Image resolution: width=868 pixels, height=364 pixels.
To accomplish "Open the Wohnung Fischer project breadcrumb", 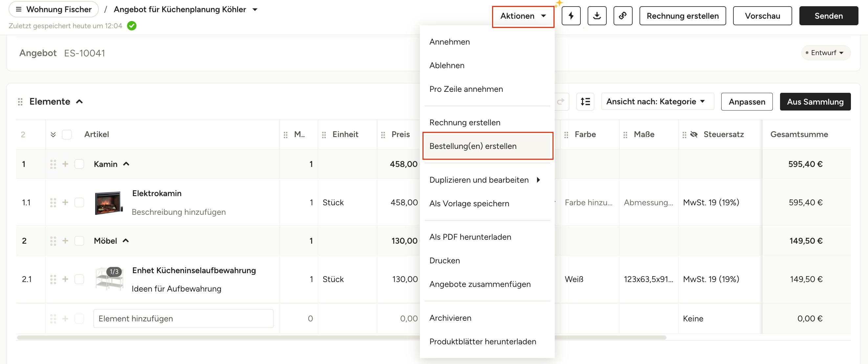I will (54, 9).
